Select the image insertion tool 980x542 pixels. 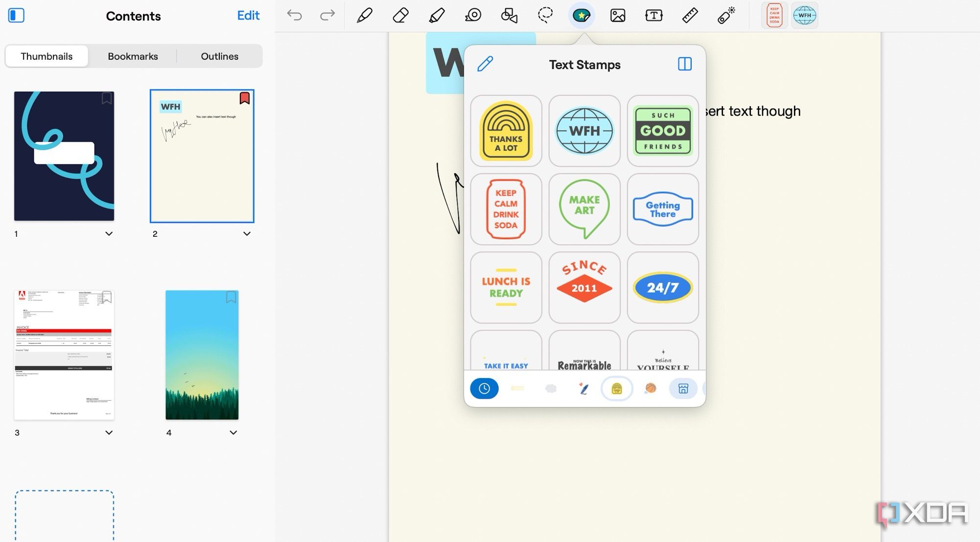(x=617, y=15)
